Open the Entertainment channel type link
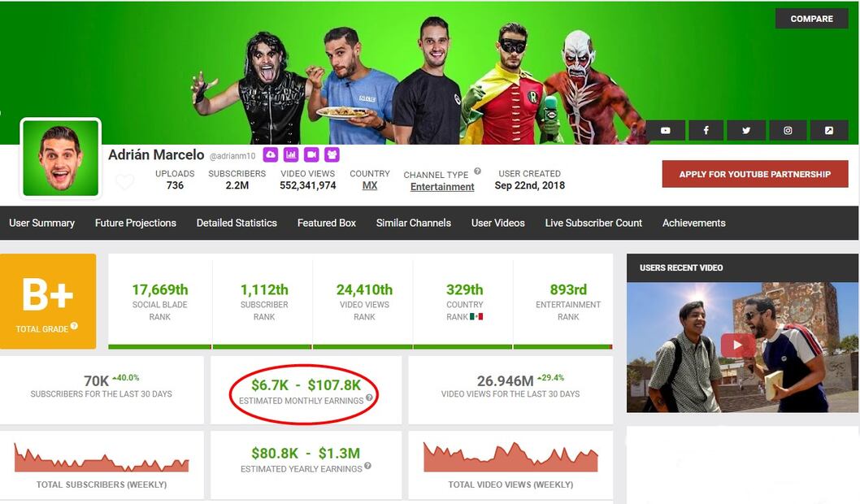This screenshot has height=504, width=860. 442,186
